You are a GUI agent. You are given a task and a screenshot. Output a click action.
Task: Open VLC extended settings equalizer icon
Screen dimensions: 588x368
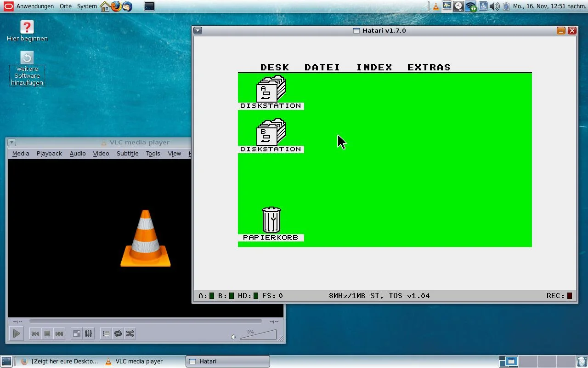coord(88,333)
